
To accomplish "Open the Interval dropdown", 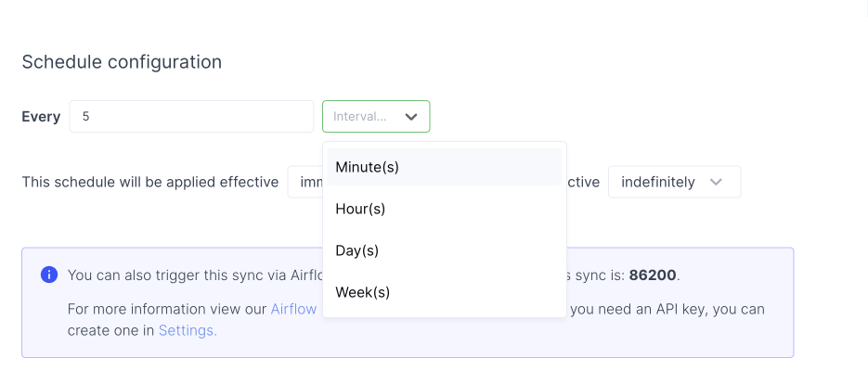I will click(x=376, y=117).
